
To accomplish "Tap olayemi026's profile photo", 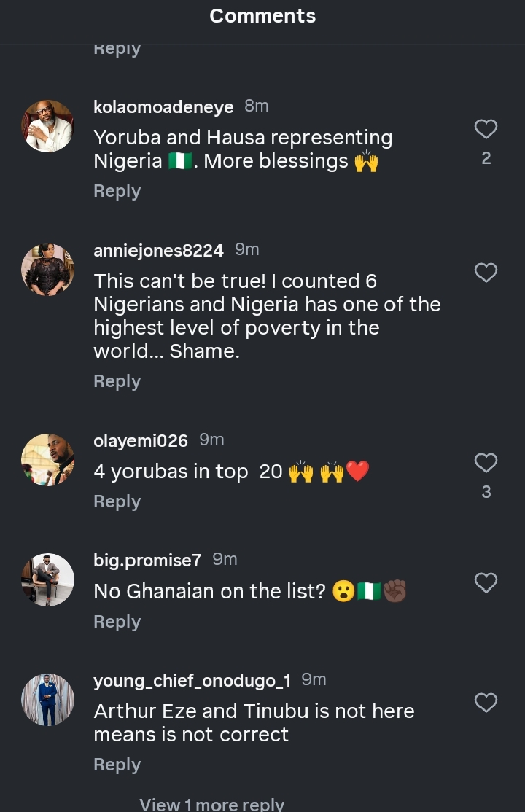I will click(x=48, y=460).
